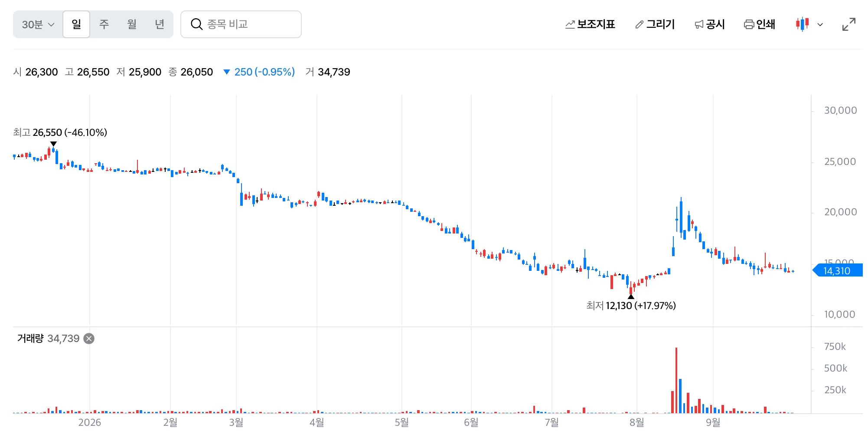Click the 저 25,900 low price value
868x441 pixels.
tap(139, 72)
